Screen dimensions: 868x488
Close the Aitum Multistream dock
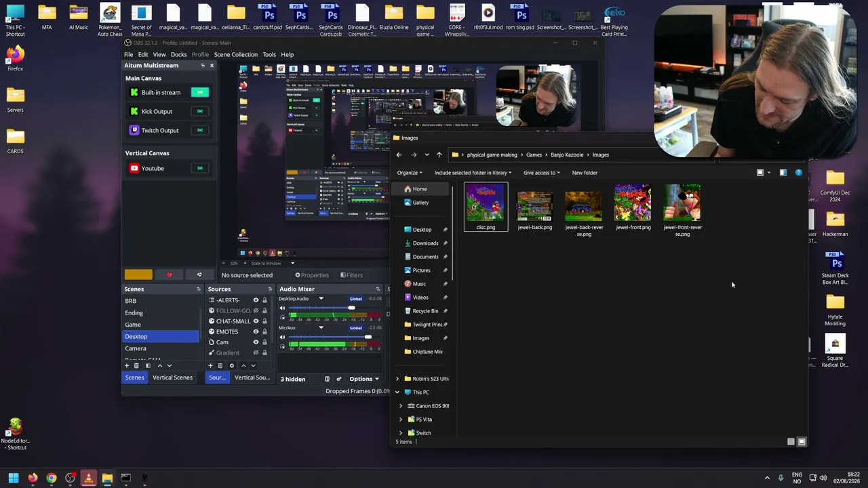212,65
